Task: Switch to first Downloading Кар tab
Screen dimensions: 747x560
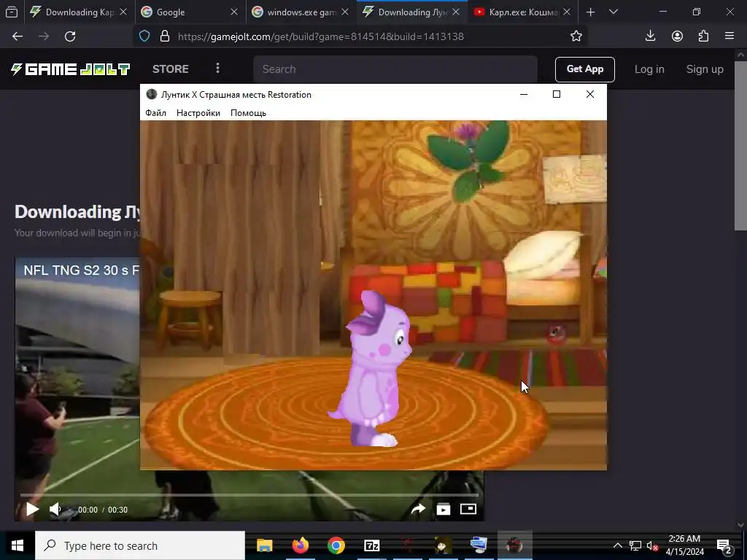Action: point(79,12)
